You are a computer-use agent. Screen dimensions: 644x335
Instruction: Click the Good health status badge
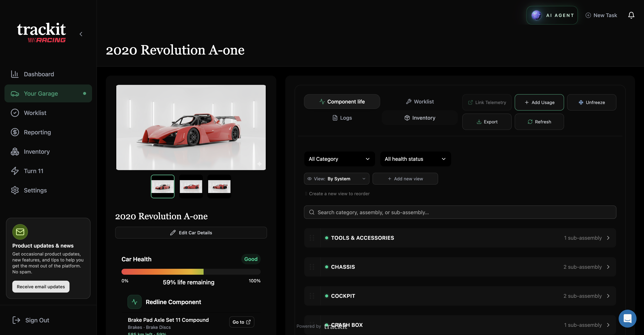251,259
